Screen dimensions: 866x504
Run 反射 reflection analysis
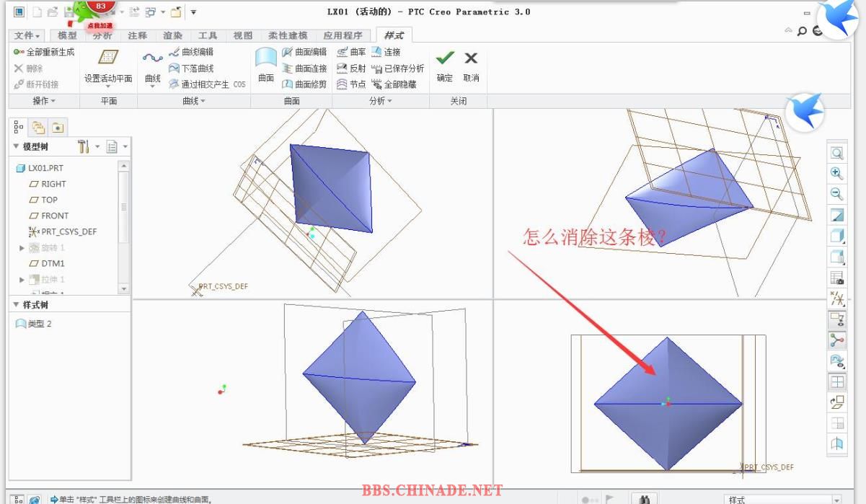351,68
